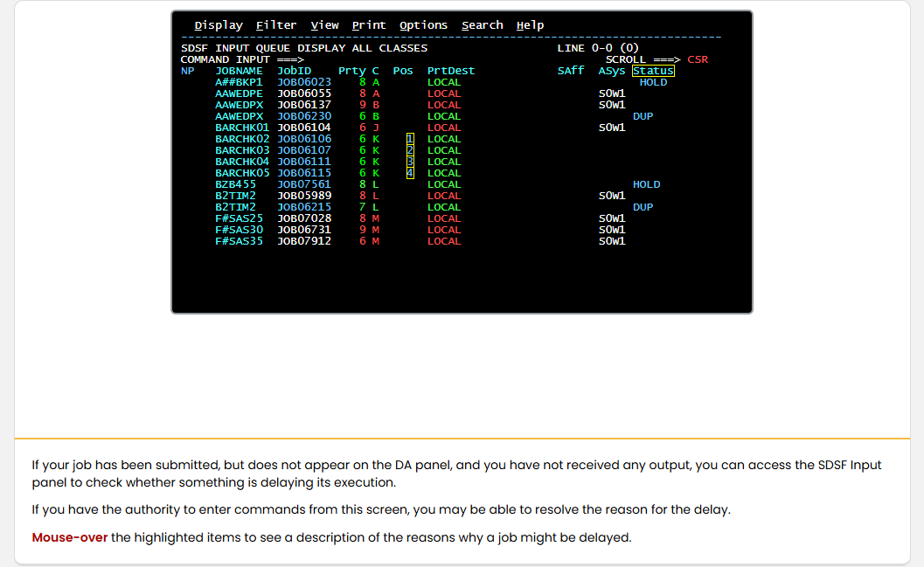Screen dimensions: 924x567
Task: Select job ID JOB06137
Action: [304, 105]
